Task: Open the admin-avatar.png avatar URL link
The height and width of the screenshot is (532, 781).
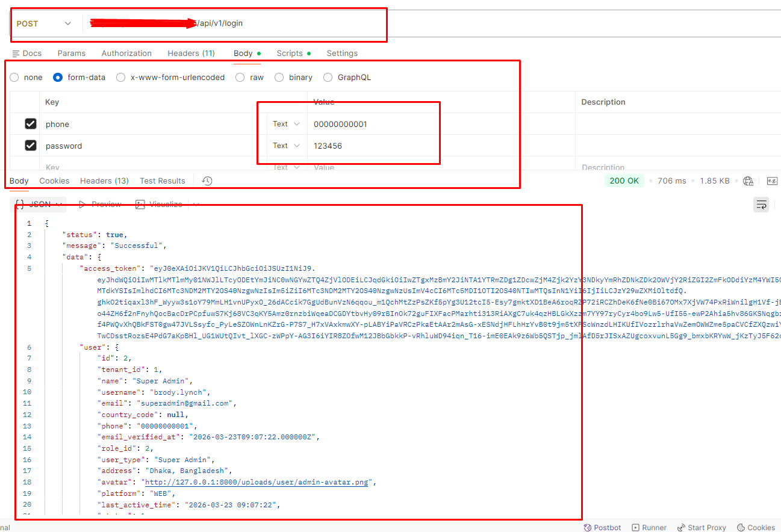Action: coord(255,482)
